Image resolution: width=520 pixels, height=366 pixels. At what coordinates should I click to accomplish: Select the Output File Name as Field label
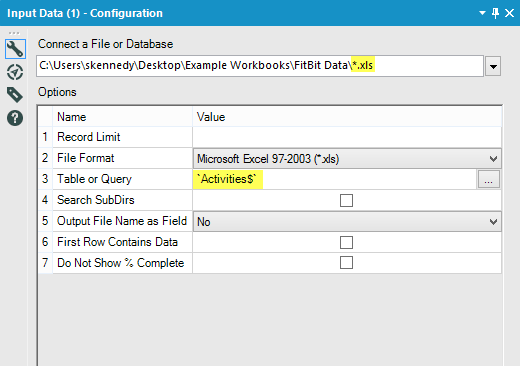pyautogui.click(x=122, y=221)
